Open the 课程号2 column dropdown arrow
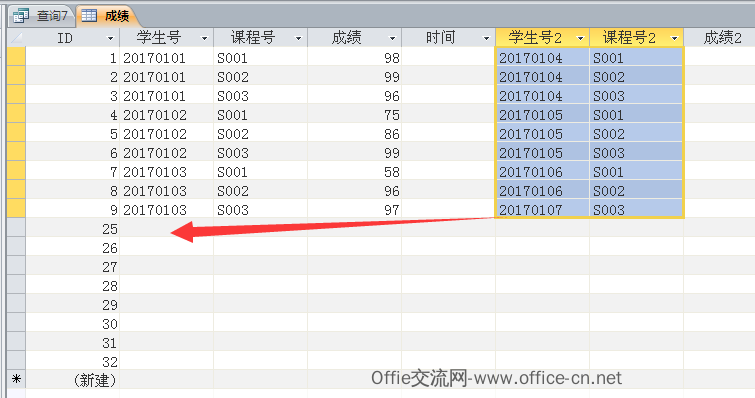The height and width of the screenshot is (398, 755). 674,38
